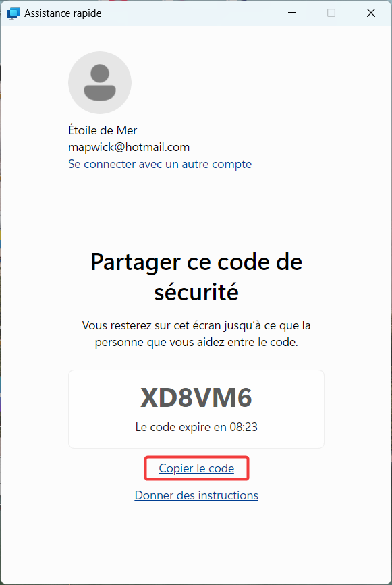
Task: Close the Assistance rapide window
Action: [x=370, y=13]
